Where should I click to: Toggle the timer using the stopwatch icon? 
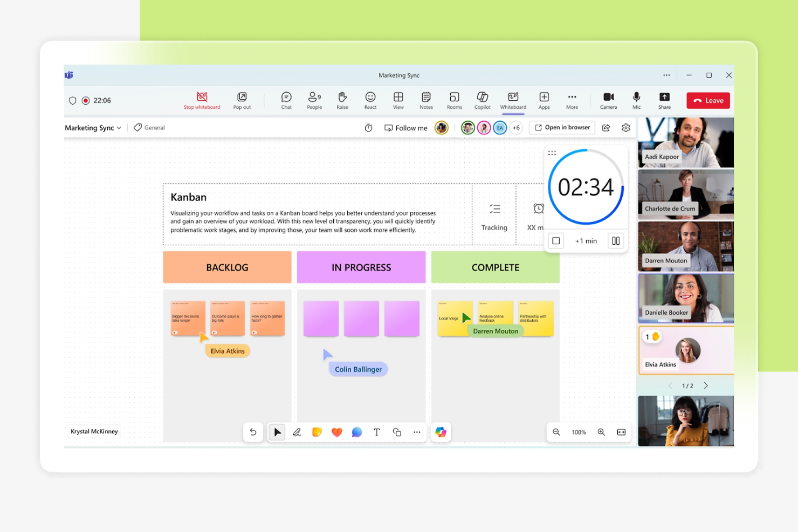pyautogui.click(x=369, y=128)
